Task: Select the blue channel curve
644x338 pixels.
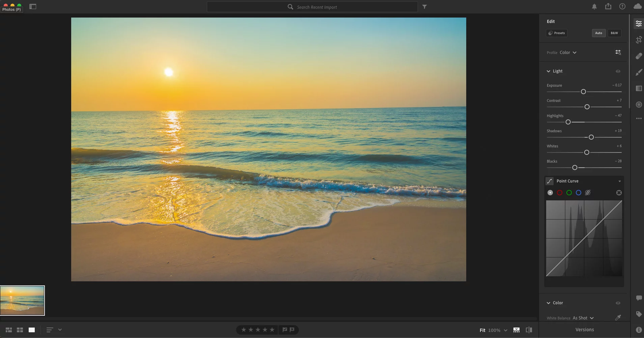Action: pyautogui.click(x=579, y=193)
